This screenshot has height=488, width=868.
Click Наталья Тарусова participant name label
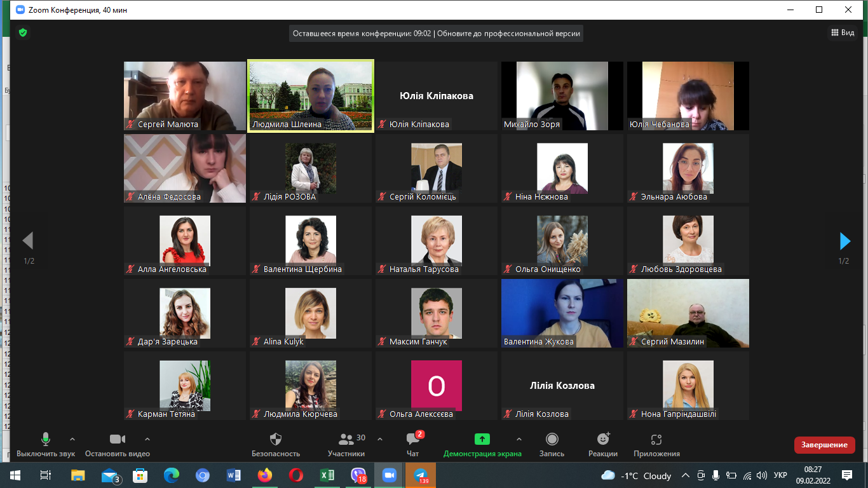[424, 269]
